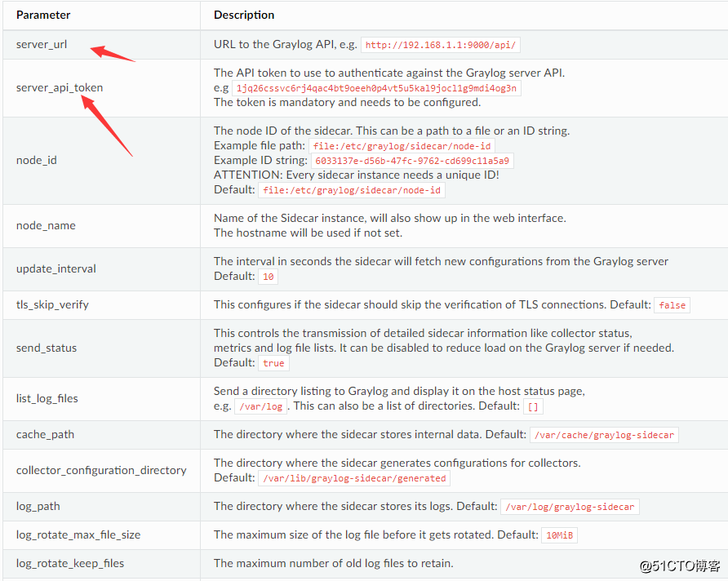Viewport: 728px width, 581px height.
Task: Click the list_log_files default [] code
Action: click(533, 407)
